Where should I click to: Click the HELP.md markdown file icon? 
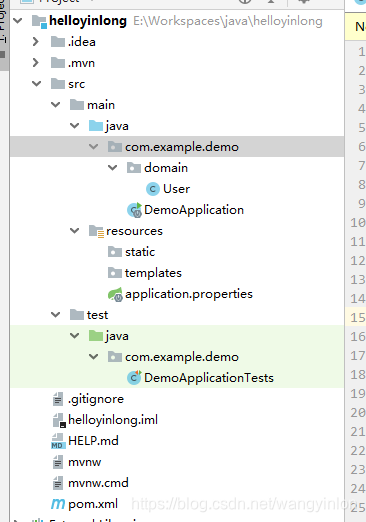point(58,441)
